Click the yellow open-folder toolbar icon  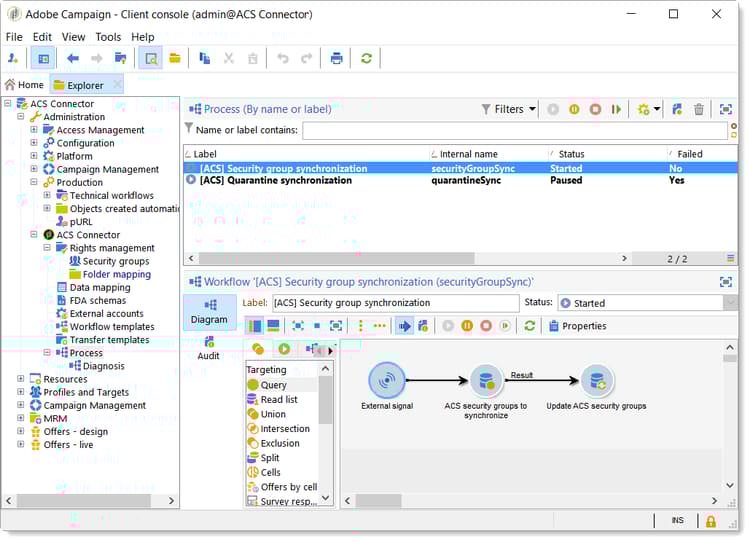[x=175, y=58]
